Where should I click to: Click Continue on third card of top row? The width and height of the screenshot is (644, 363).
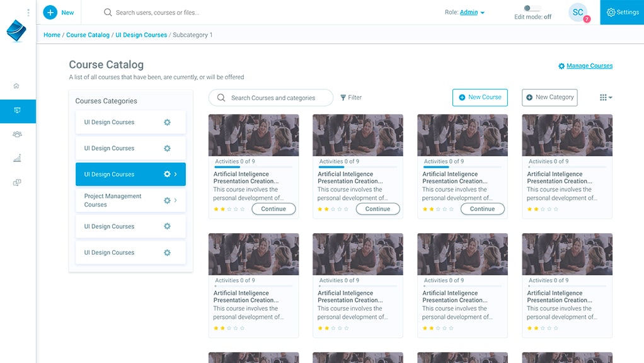pos(483,209)
